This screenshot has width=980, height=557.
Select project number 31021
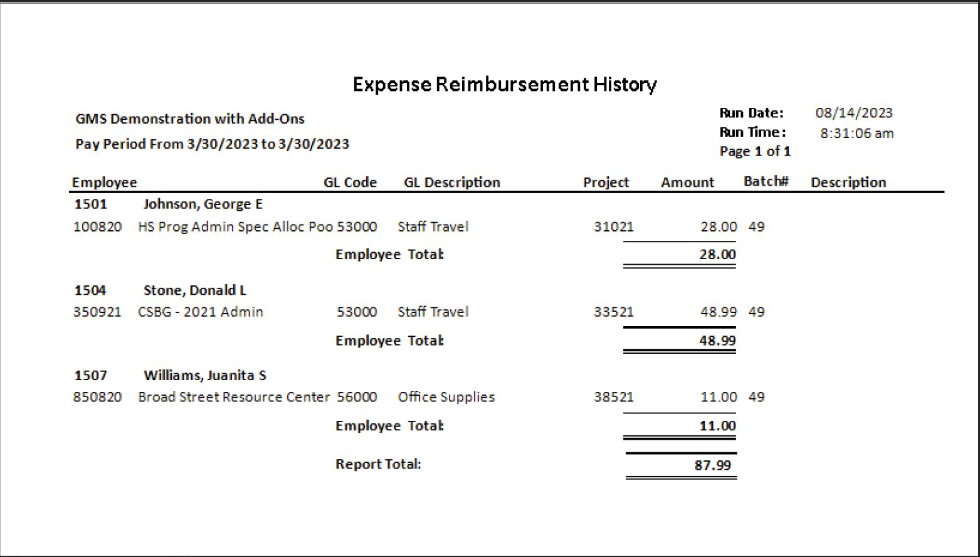click(614, 227)
